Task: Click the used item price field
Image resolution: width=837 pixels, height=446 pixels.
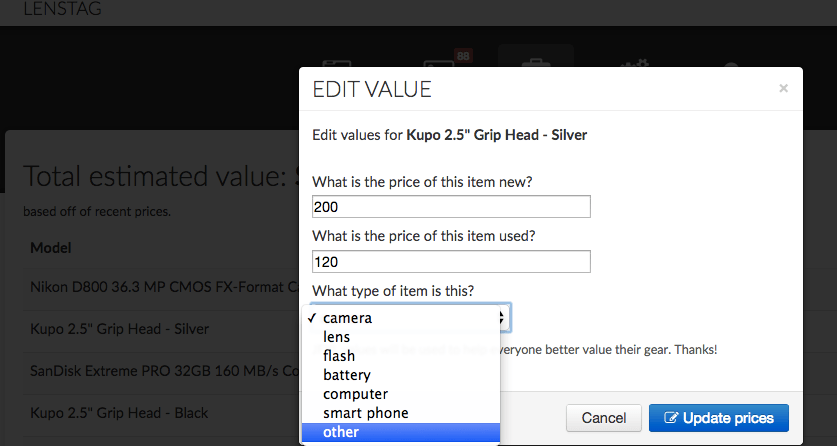Action: pos(451,262)
